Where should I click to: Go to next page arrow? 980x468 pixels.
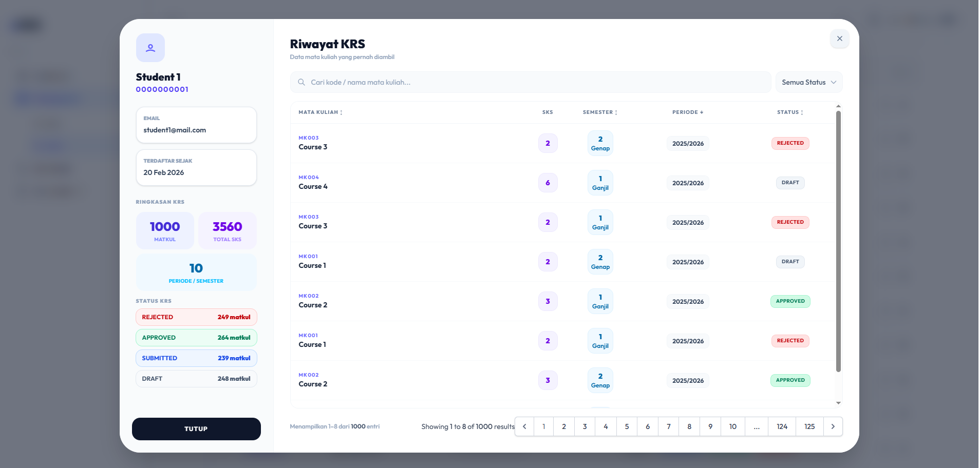pyautogui.click(x=833, y=426)
